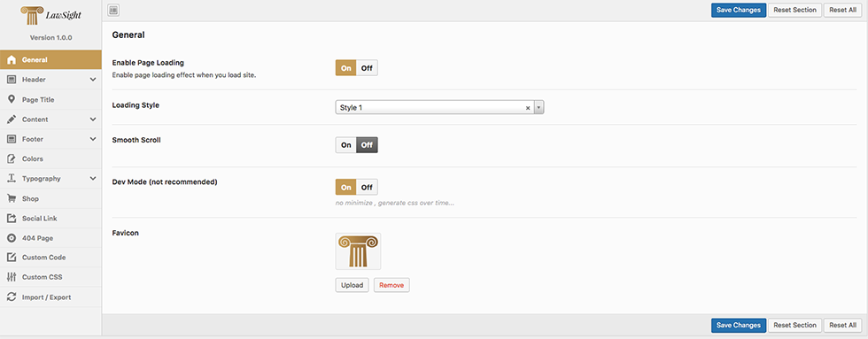This screenshot has width=868, height=339.
Task: Open the General section
Action: pos(51,59)
